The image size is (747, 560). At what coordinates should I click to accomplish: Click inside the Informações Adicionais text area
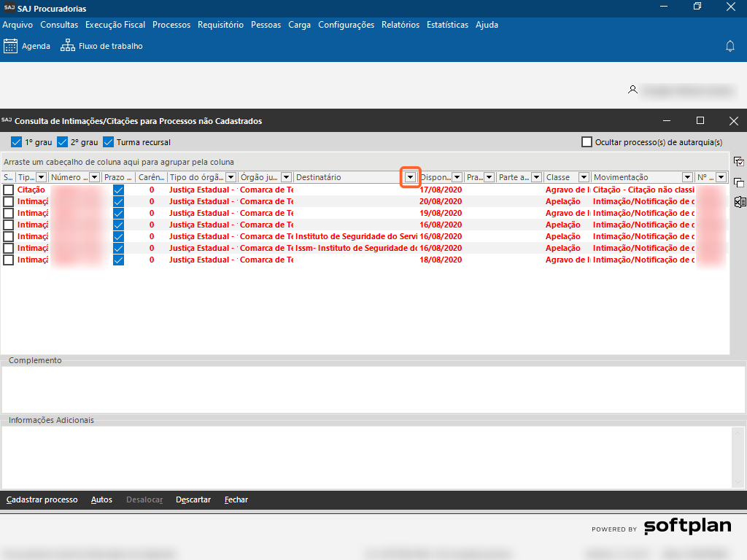[x=366, y=456]
